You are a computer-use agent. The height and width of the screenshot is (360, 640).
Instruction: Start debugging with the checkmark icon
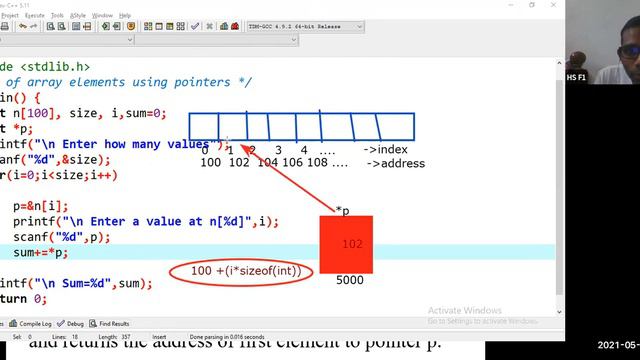point(195,27)
